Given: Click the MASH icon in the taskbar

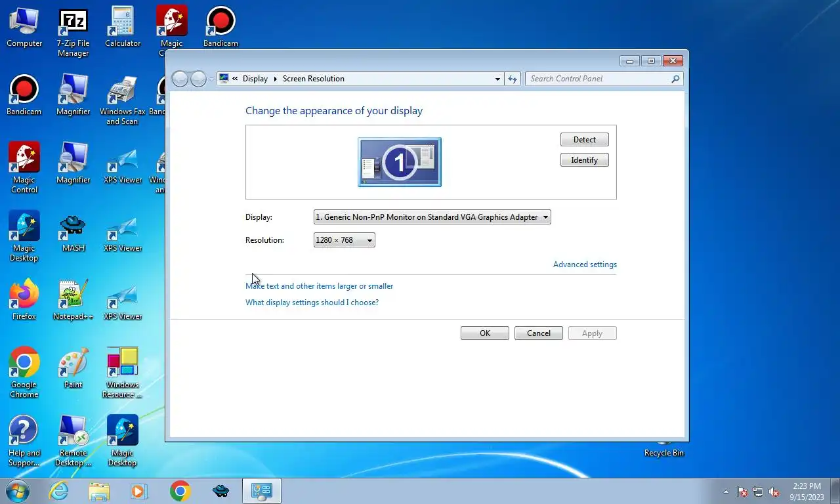Looking at the screenshot, I should (221, 491).
